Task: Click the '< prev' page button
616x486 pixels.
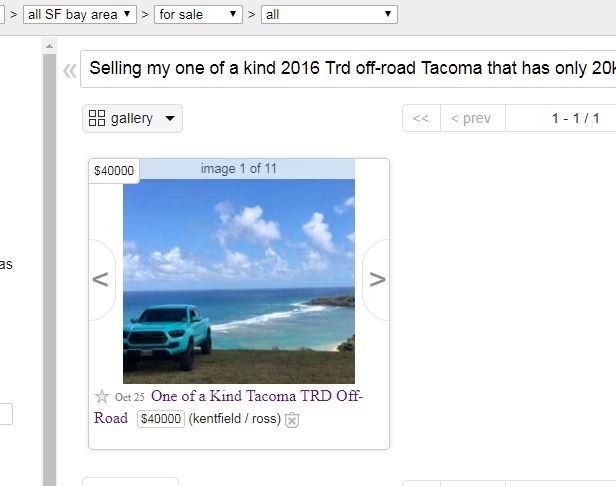Action: click(x=473, y=118)
